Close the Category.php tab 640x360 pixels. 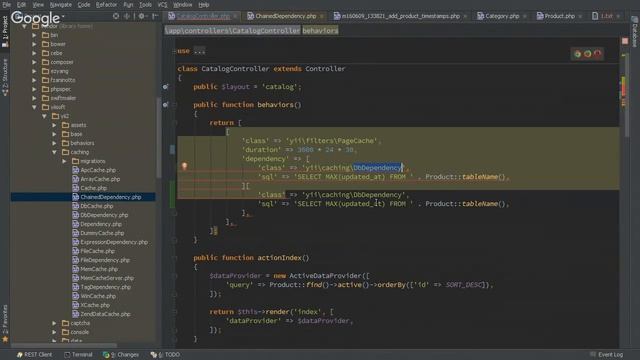click(524, 17)
